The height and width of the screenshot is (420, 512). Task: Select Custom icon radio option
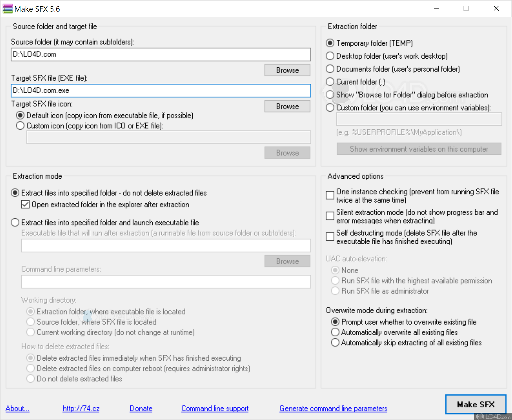pos(20,126)
